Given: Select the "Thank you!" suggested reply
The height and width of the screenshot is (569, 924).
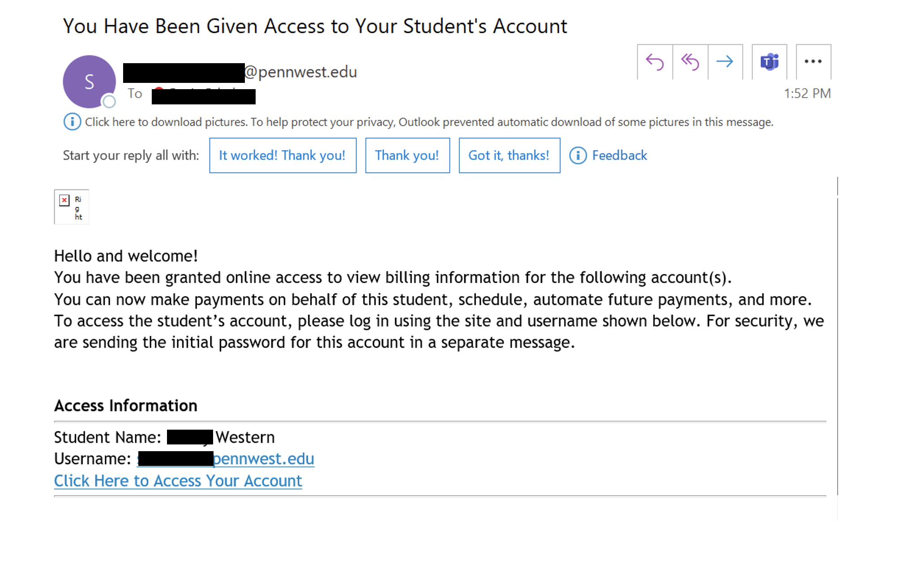Looking at the screenshot, I should click(x=407, y=155).
